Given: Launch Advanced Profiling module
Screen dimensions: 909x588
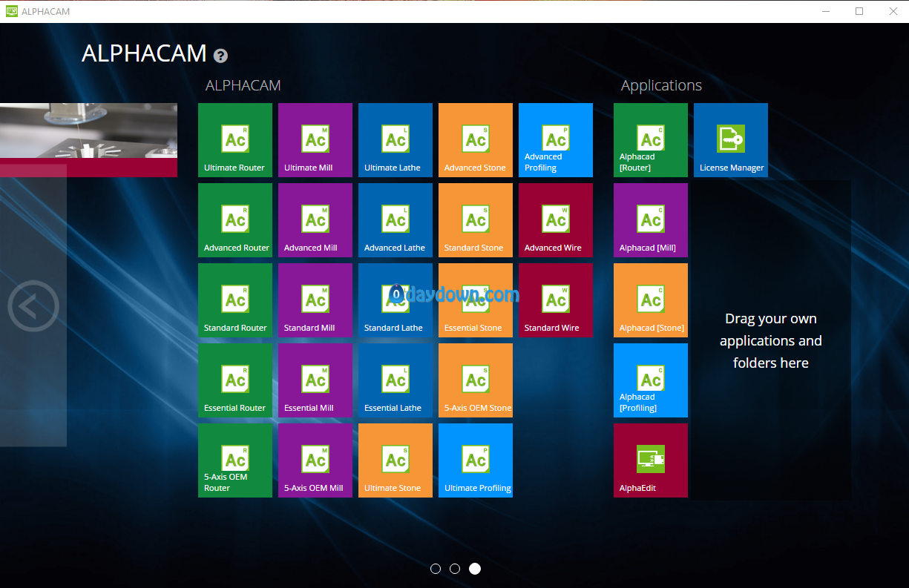Looking at the screenshot, I should pos(556,140).
